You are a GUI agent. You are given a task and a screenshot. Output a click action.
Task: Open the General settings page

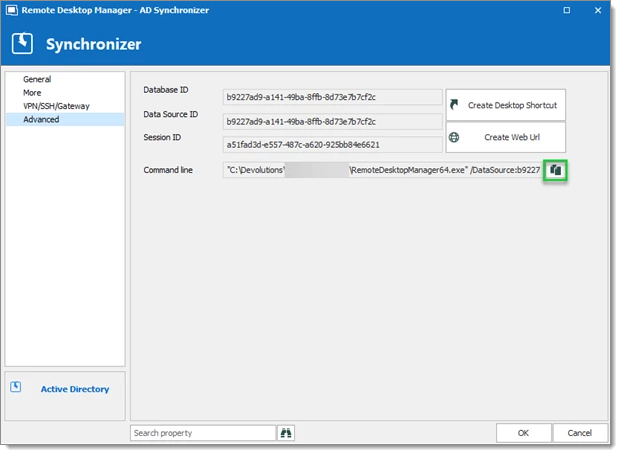pyautogui.click(x=37, y=79)
